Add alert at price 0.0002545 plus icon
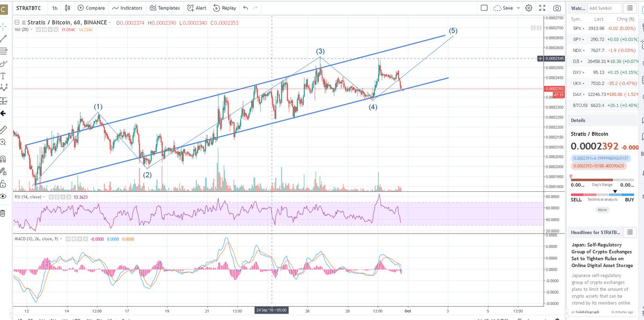The height and width of the screenshot is (320, 644). coord(540,58)
